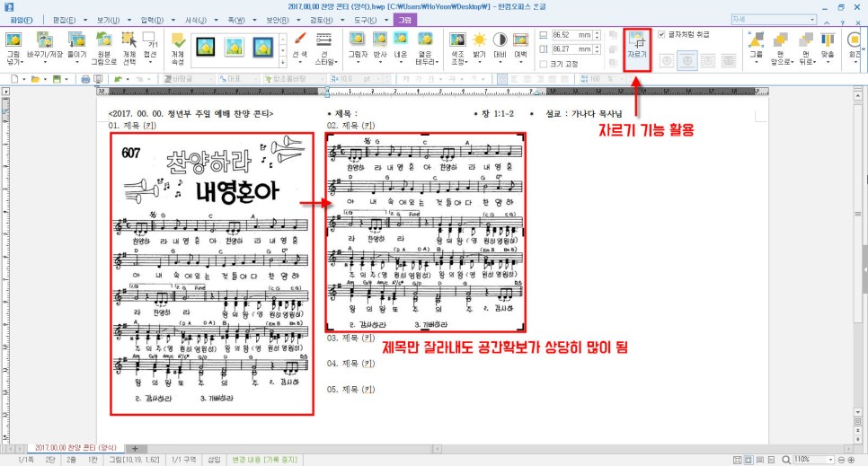This screenshot has height=466, width=868.
Task: Open the 쪽(W) page menu
Action: point(236,20)
